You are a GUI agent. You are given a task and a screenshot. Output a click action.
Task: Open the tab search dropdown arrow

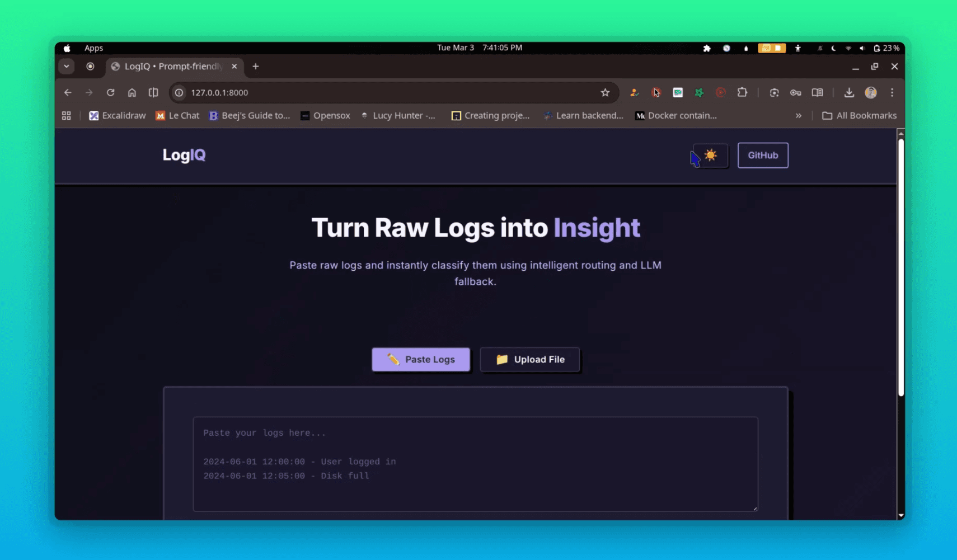click(67, 67)
